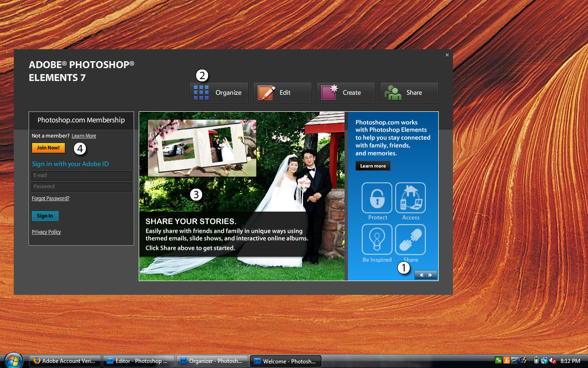Click the Windows Start orb
The height and width of the screenshot is (368, 588).
tap(13, 361)
